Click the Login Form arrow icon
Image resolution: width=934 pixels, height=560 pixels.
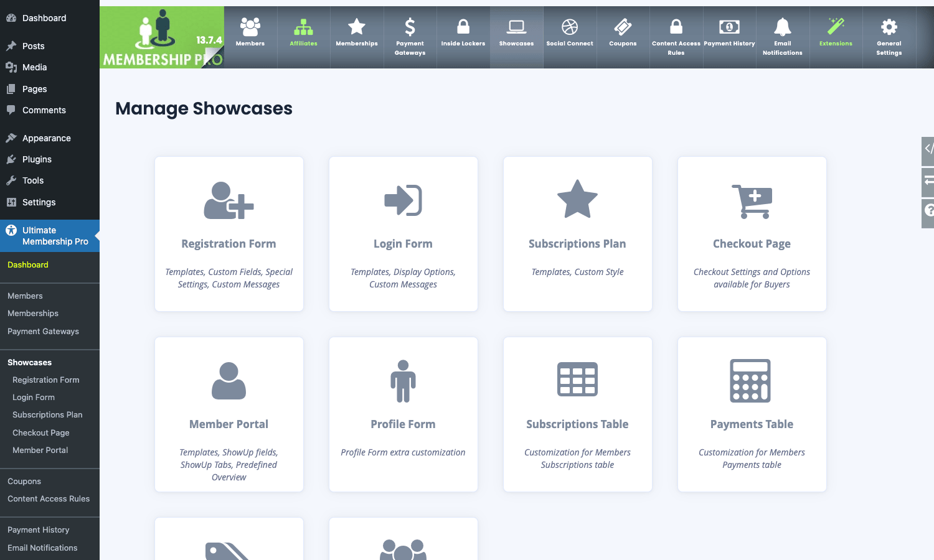(x=403, y=200)
